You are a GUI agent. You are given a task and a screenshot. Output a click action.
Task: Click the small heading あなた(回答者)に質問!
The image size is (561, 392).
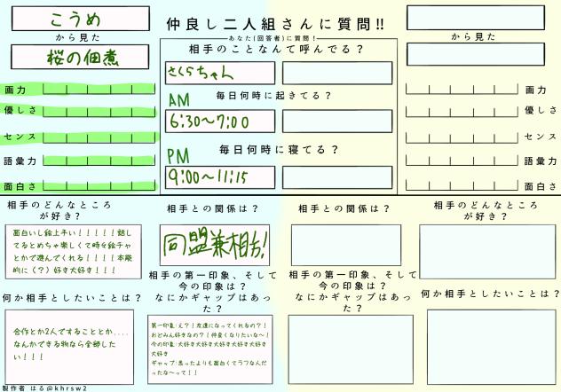(273, 38)
